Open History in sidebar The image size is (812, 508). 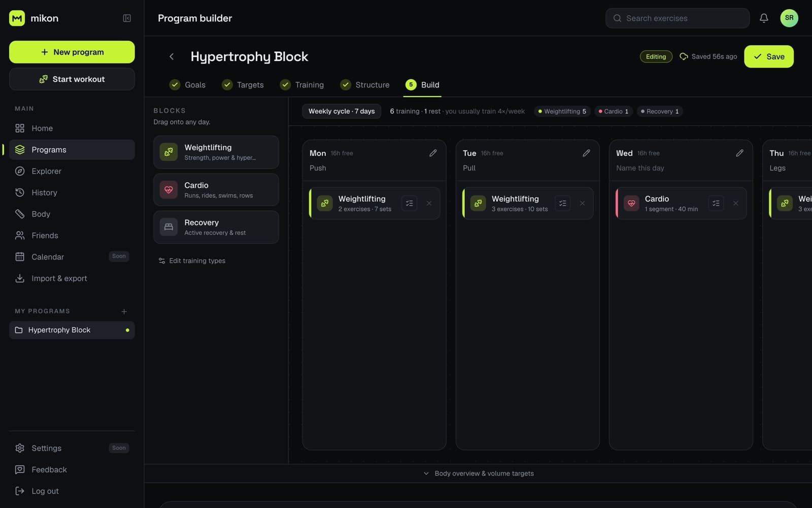pos(72,193)
